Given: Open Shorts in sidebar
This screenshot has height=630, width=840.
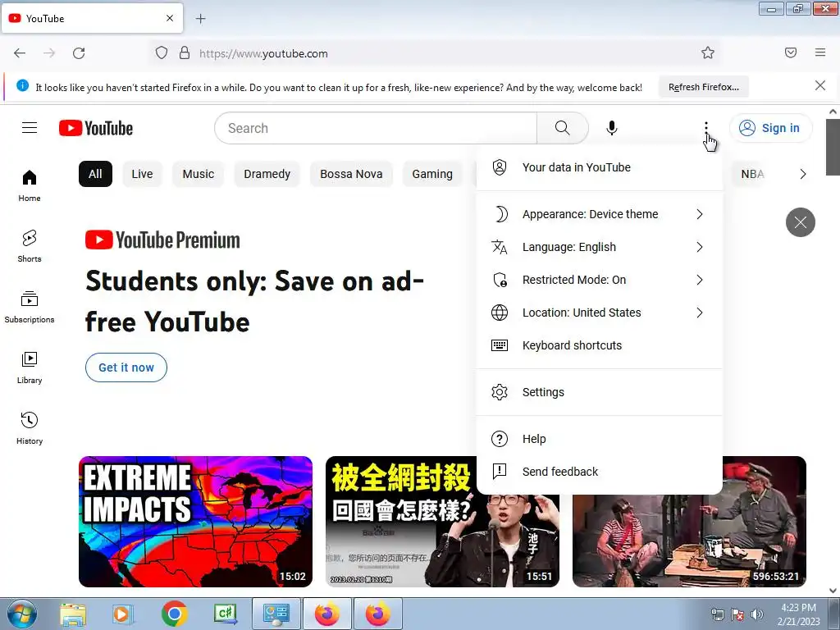Looking at the screenshot, I should [30, 246].
